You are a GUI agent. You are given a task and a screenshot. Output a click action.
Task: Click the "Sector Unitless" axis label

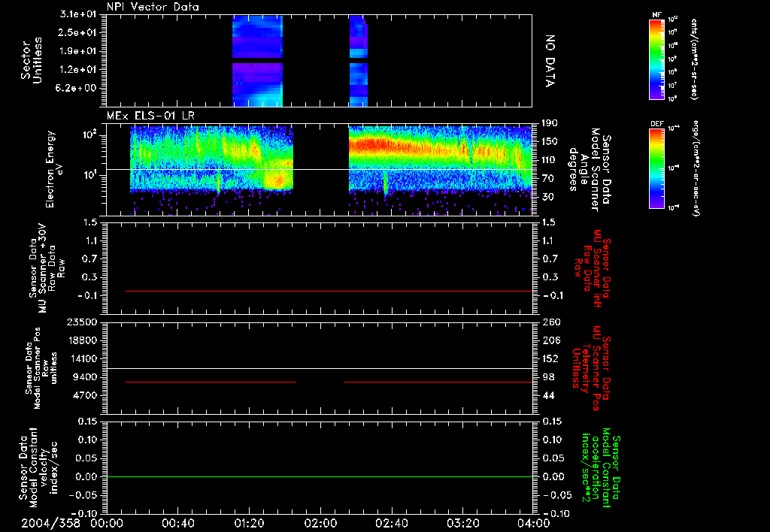click(32, 60)
